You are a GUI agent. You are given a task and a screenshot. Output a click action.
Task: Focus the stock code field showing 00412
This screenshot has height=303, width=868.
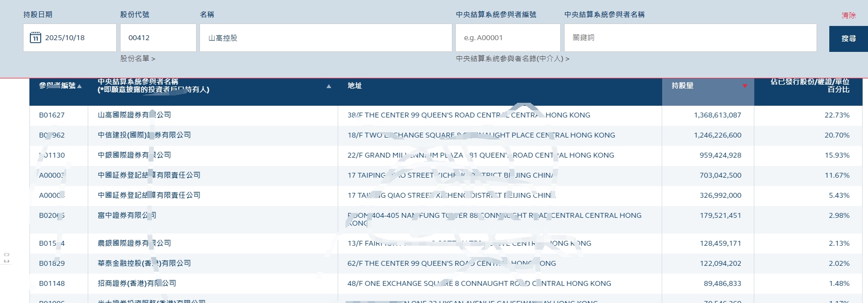[158, 38]
